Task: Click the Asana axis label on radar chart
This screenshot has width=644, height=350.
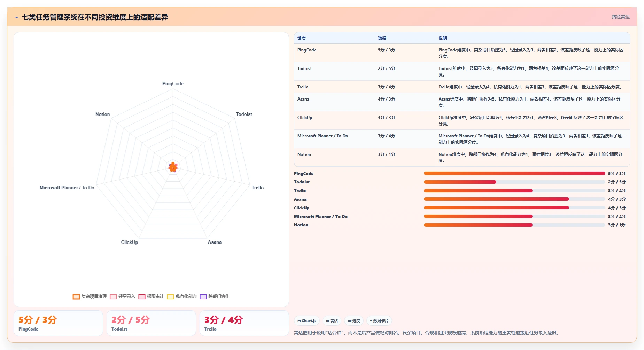Action: (x=215, y=242)
